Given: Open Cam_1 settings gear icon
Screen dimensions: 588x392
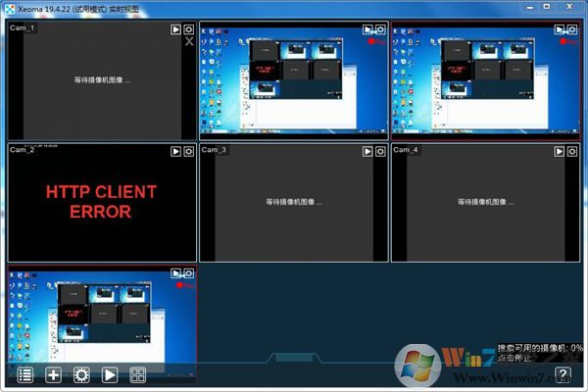Looking at the screenshot, I should tap(188, 29).
